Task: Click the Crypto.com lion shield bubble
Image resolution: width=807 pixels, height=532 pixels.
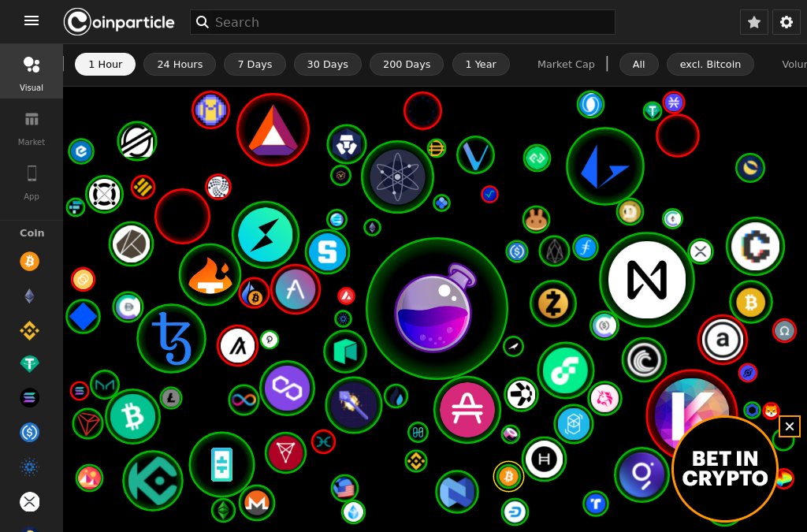Action: click(x=347, y=144)
